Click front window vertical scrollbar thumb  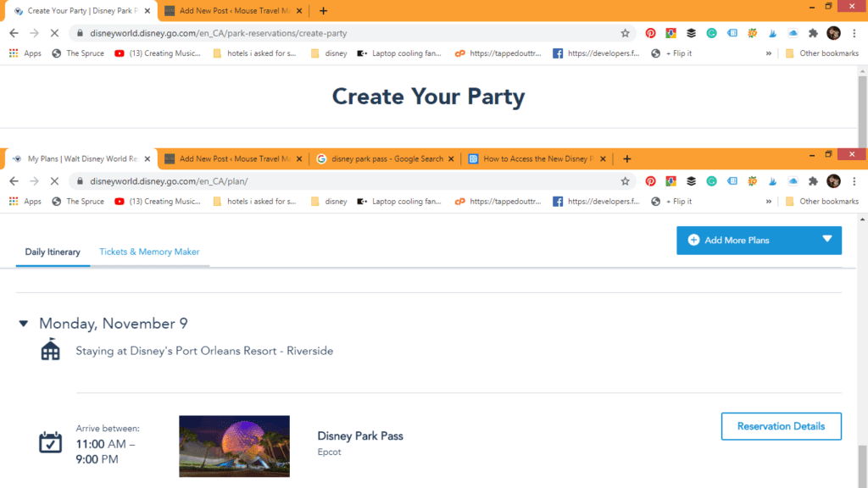[862, 465]
